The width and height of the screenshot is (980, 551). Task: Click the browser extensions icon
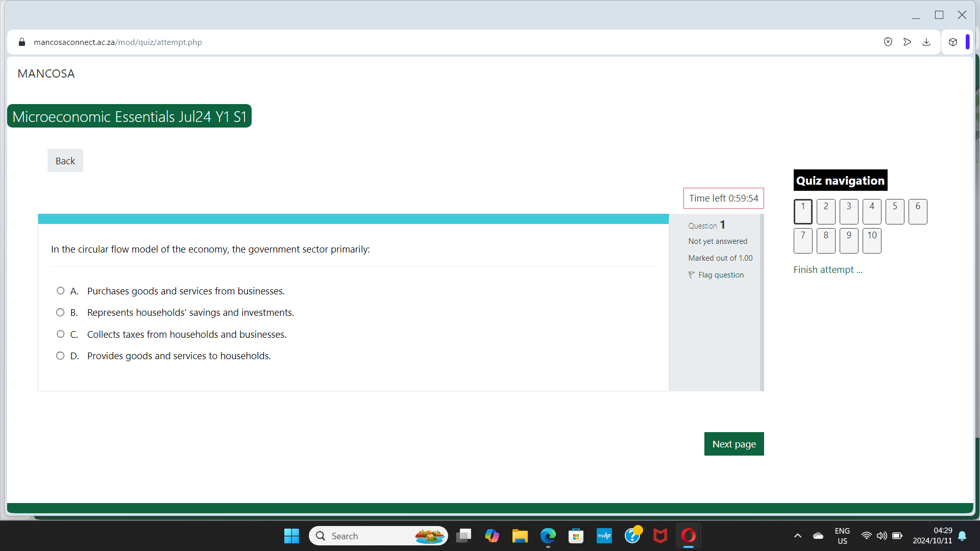coord(952,41)
